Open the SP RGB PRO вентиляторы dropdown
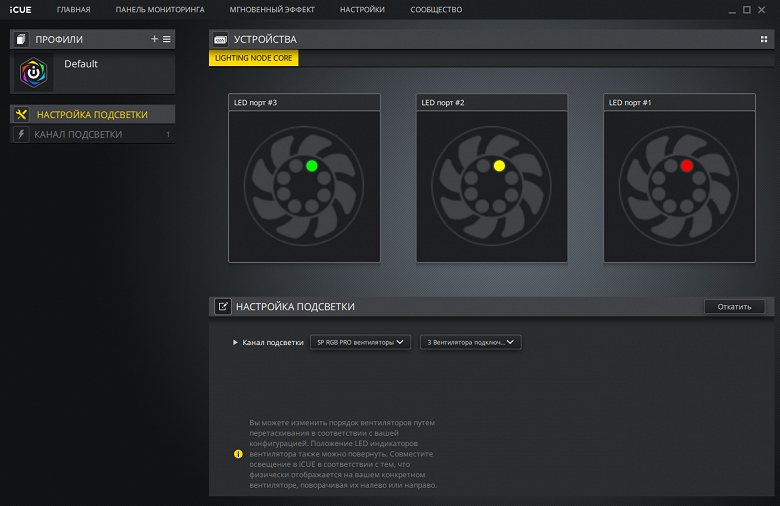Viewport: 780px width, 506px height. click(x=360, y=342)
